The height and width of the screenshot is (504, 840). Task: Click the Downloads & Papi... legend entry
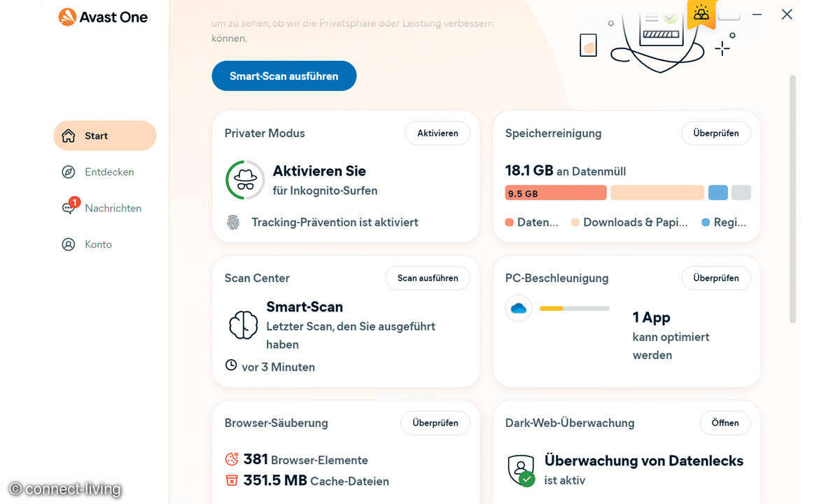tap(630, 223)
